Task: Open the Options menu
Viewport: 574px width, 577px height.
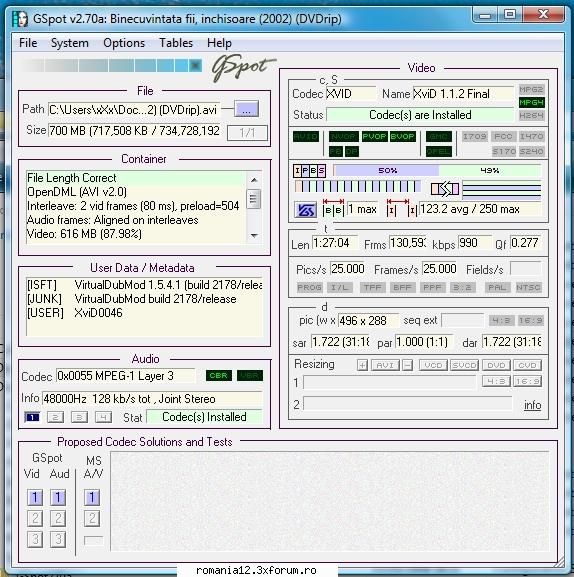Action: coord(124,43)
